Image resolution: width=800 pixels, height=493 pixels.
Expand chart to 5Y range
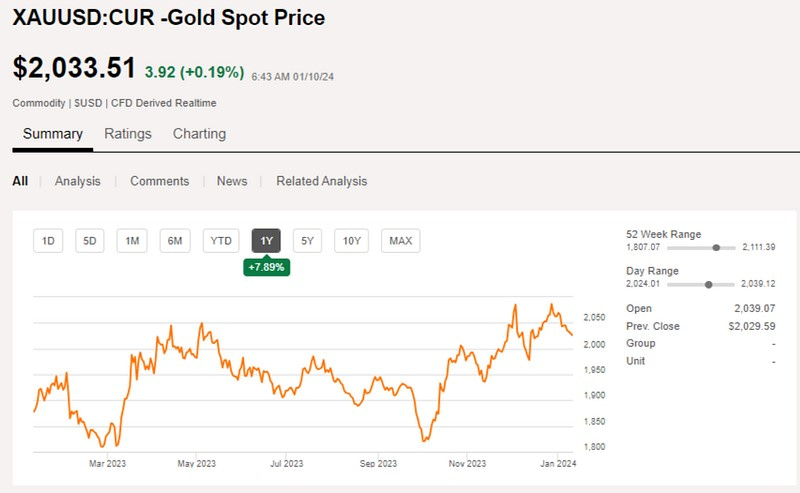click(308, 240)
